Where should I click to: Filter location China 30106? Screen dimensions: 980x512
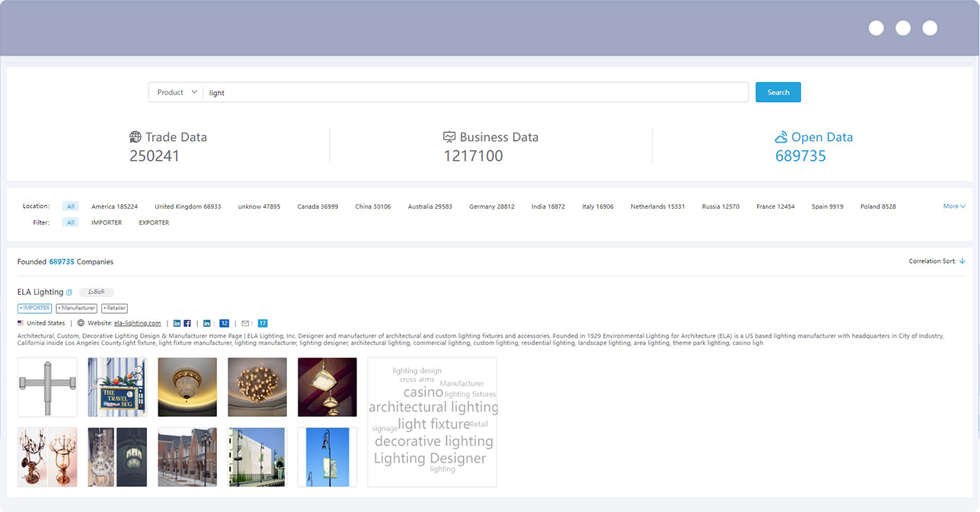click(x=373, y=206)
